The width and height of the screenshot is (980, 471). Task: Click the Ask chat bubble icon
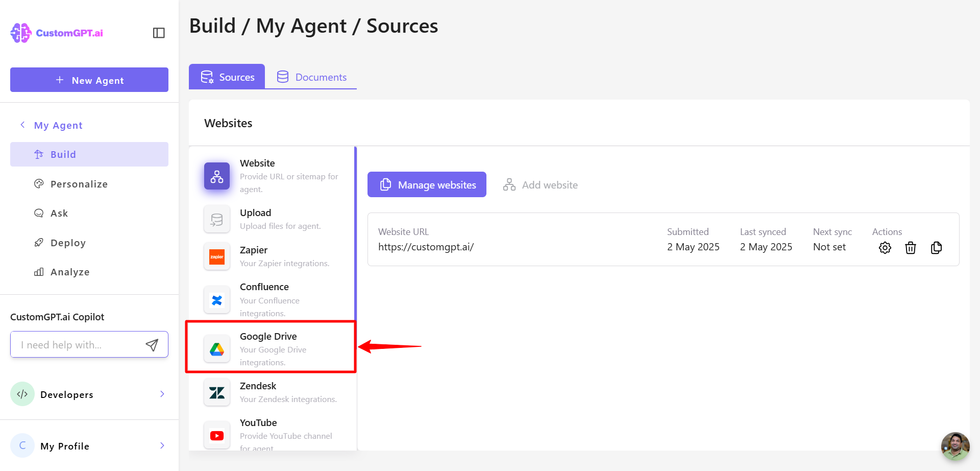(x=39, y=213)
